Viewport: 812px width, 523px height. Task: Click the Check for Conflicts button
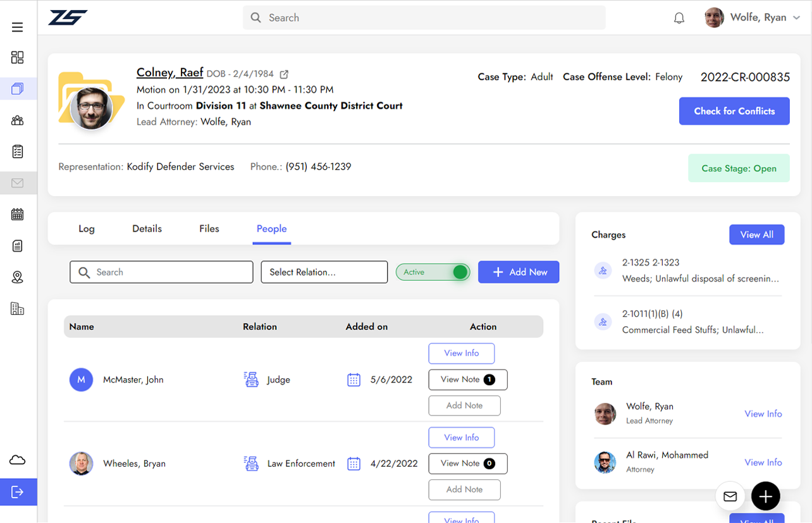[734, 111]
